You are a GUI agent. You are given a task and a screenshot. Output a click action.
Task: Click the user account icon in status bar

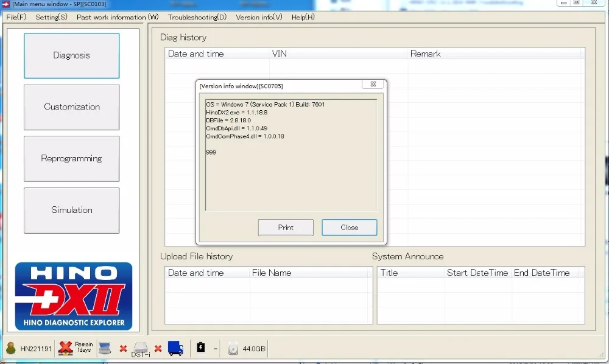11,348
